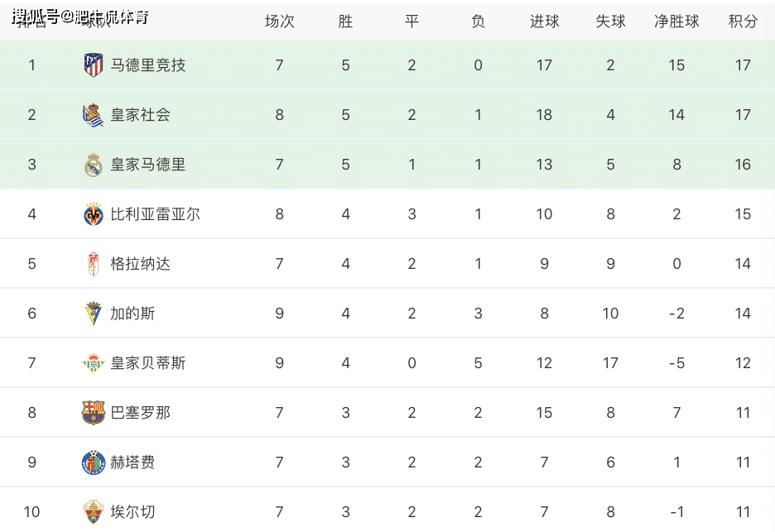Screen dimensions: 775x532
Task: Click the Granada club crest
Action: click(94, 264)
